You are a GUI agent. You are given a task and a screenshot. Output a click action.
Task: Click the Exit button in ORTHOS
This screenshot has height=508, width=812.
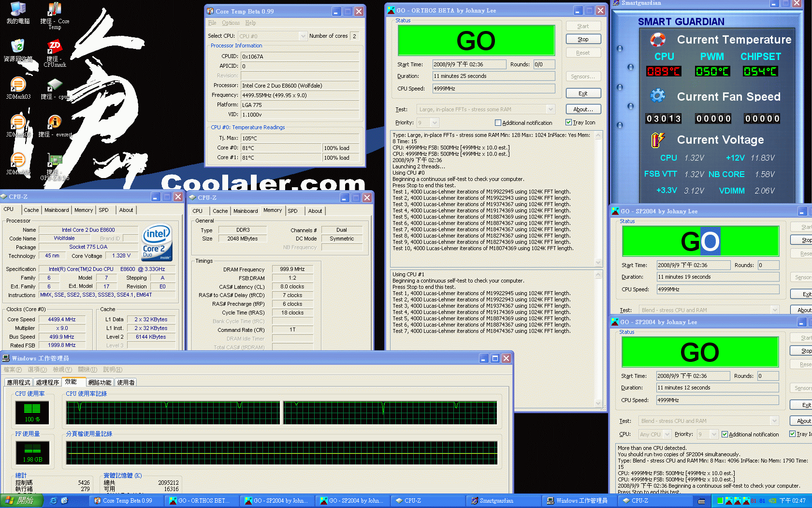[x=583, y=93]
